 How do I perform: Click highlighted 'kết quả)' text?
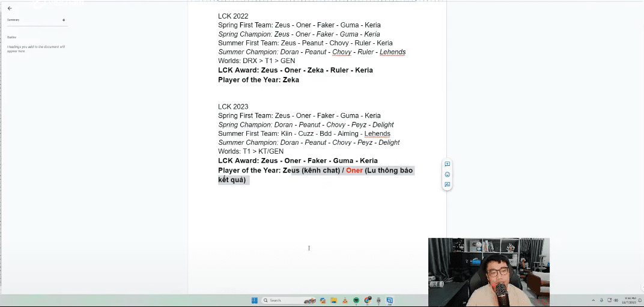click(x=232, y=180)
